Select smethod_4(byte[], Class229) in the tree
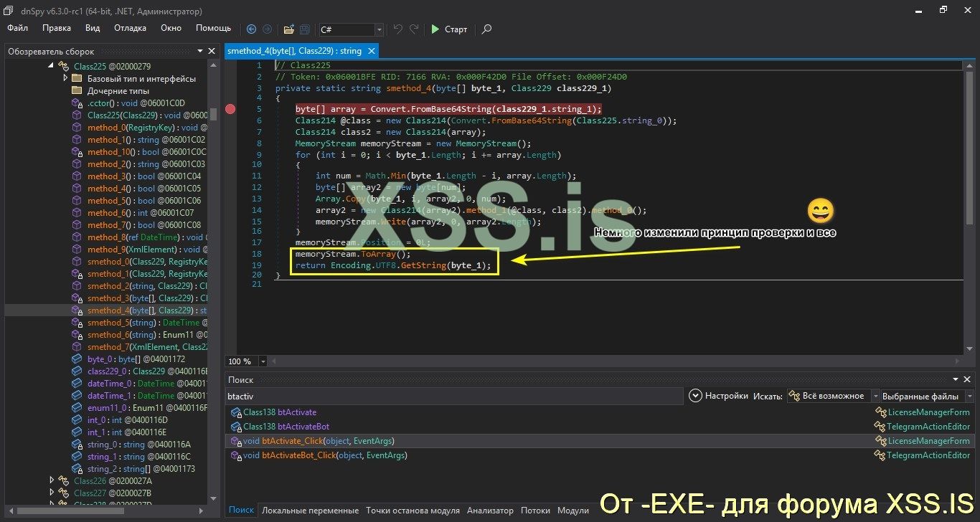The width and height of the screenshot is (980, 522). [x=146, y=310]
